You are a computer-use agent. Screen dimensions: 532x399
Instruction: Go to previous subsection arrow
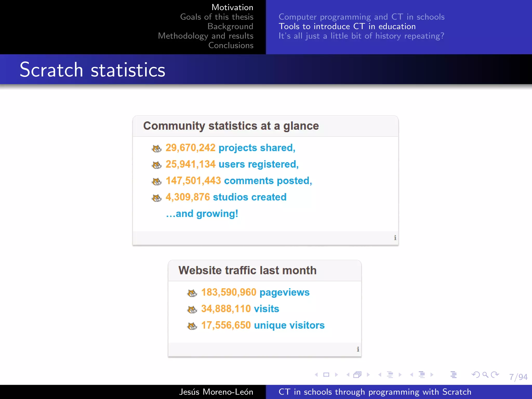pos(380,375)
